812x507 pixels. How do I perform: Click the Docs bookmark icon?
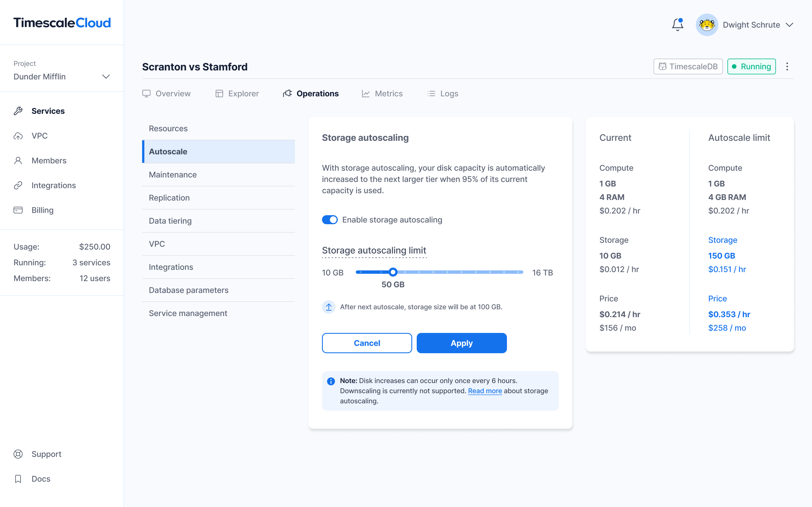tap(18, 479)
